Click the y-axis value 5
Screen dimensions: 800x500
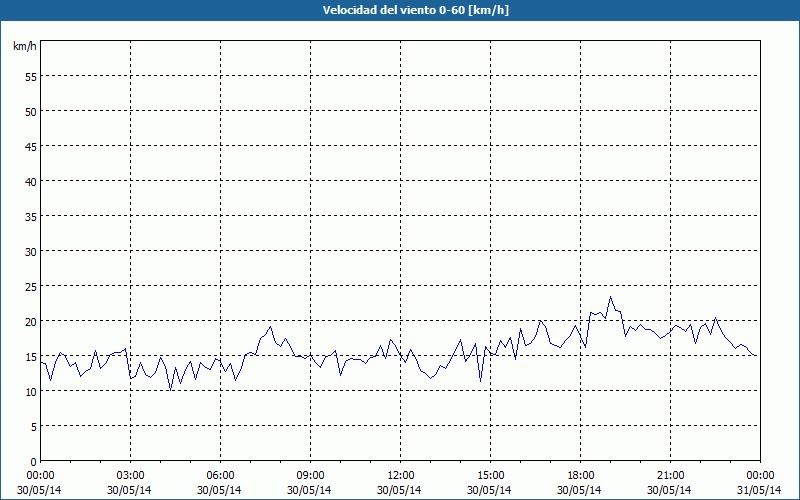point(34,427)
